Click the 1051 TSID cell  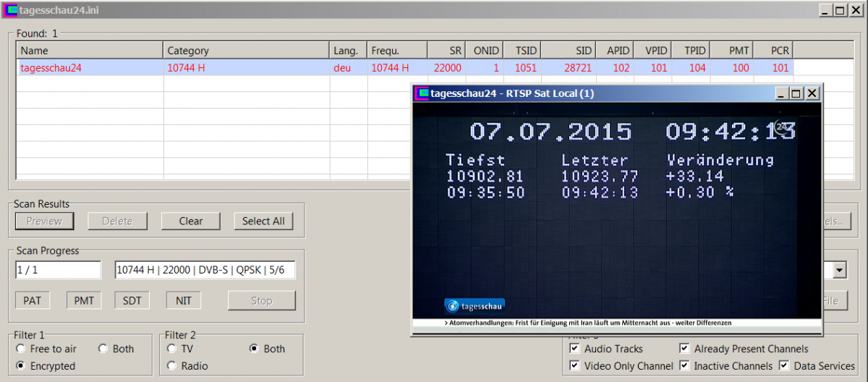[526, 67]
